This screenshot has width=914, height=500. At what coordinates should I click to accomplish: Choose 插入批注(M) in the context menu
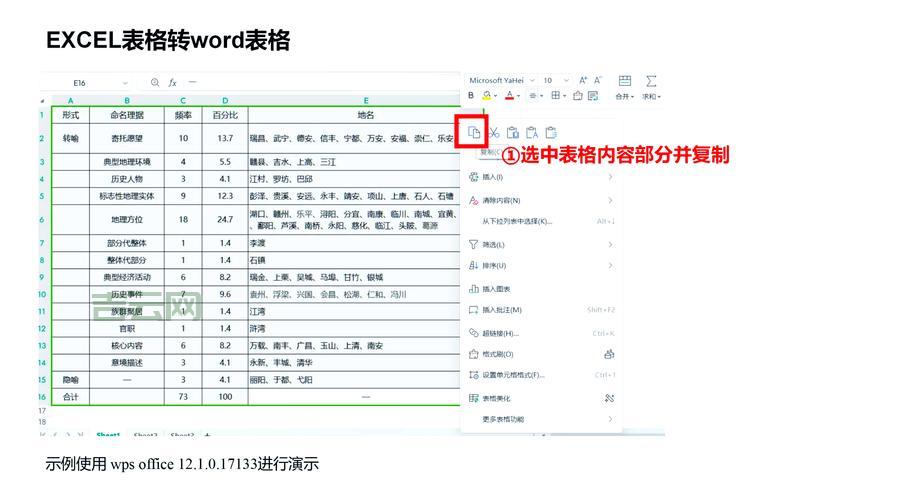(541, 310)
